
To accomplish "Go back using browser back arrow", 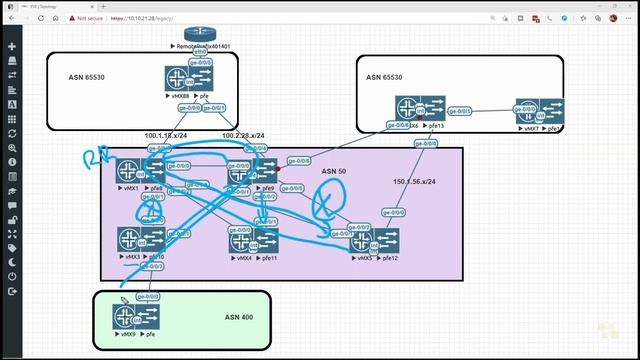I will pos(11,18).
